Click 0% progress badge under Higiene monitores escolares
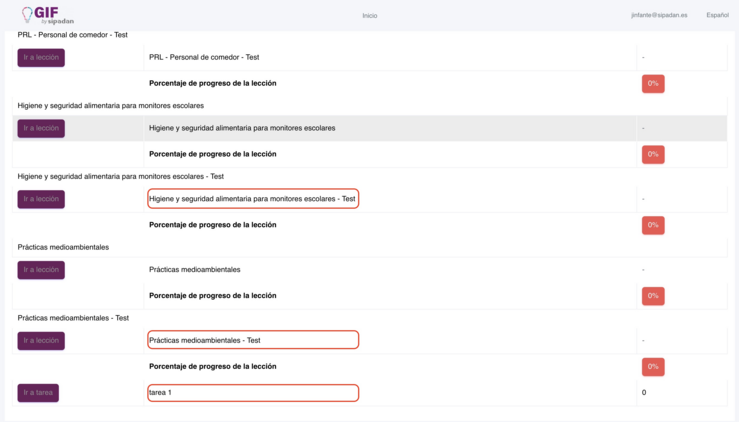739x422 pixels. 653,154
